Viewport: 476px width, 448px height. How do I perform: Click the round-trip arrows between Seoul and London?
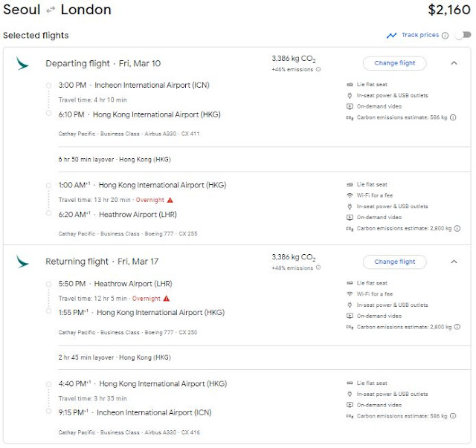click(51, 10)
